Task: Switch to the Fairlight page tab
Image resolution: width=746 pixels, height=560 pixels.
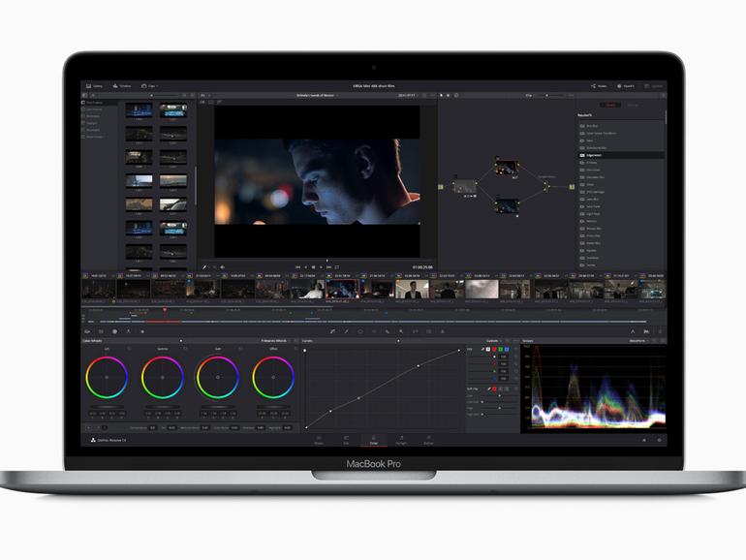Action: [401, 440]
